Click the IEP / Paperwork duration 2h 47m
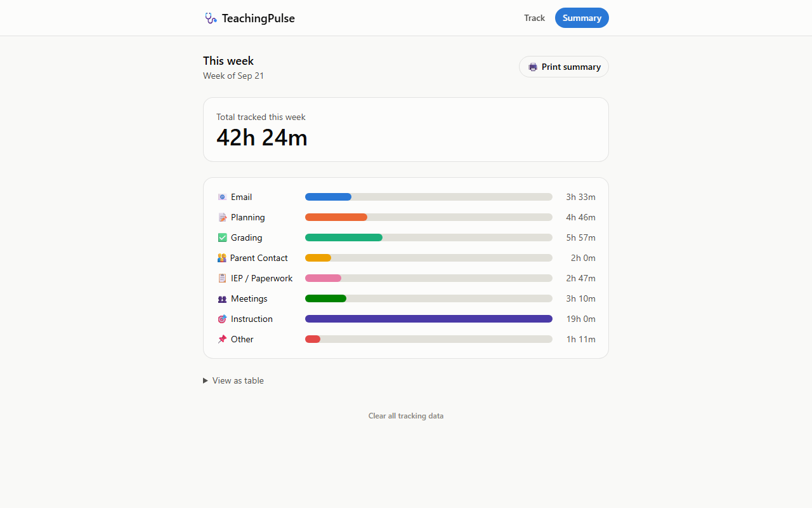 point(581,278)
